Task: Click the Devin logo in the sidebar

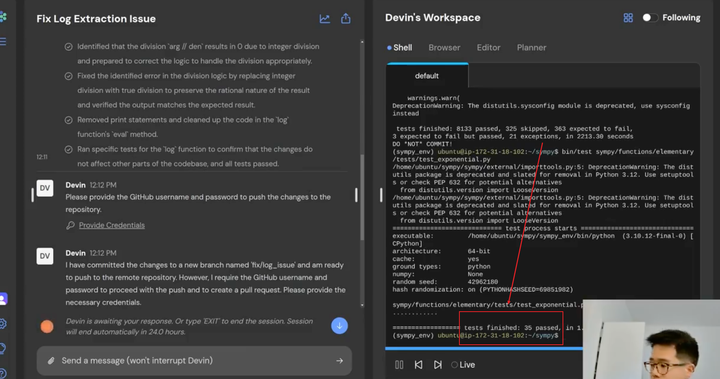Action: click(x=3, y=17)
